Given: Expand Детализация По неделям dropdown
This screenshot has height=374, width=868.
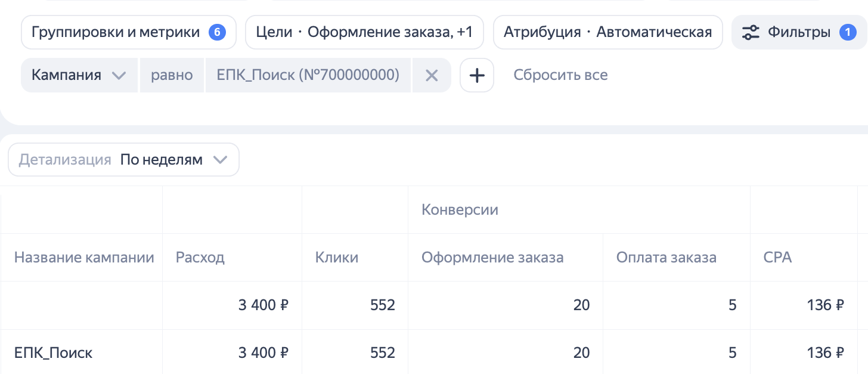Looking at the screenshot, I should click(123, 160).
